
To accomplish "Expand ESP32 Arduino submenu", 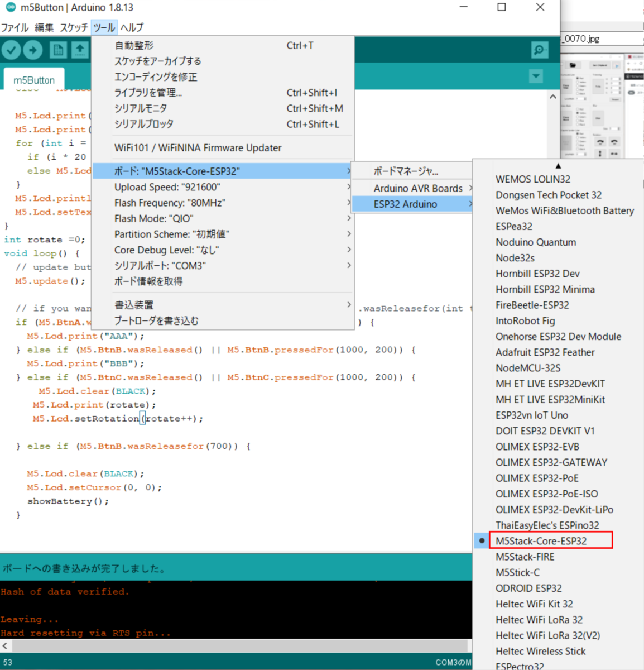I will [412, 204].
